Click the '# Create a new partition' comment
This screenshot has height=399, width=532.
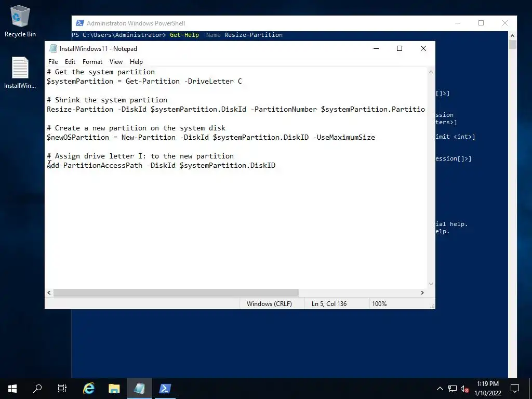point(136,128)
